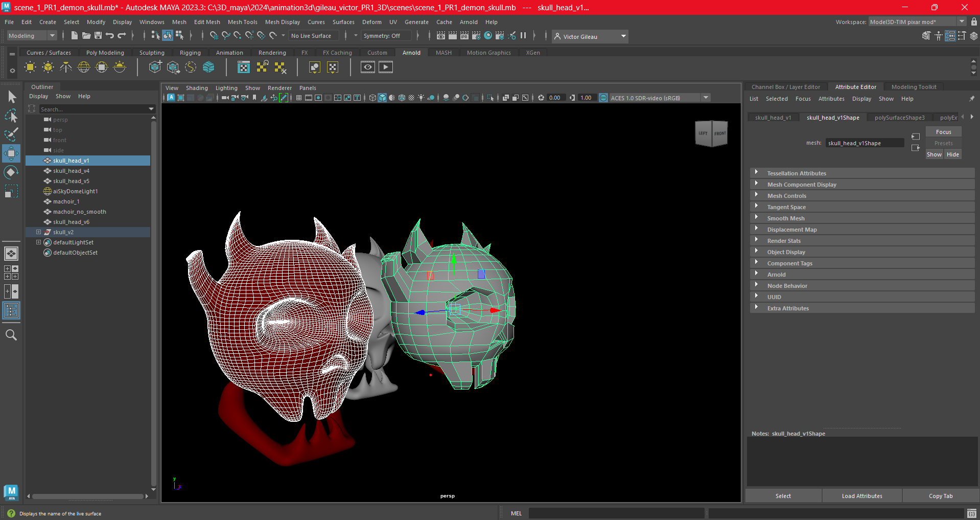
Task: Open the Mesh Tools menu
Action: 242,22
